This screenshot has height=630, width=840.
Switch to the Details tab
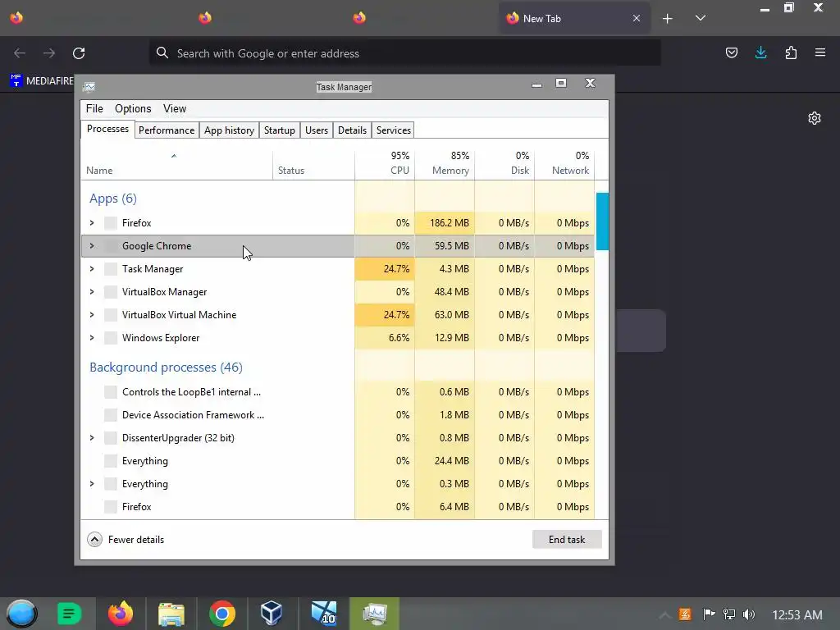point(353,130)
